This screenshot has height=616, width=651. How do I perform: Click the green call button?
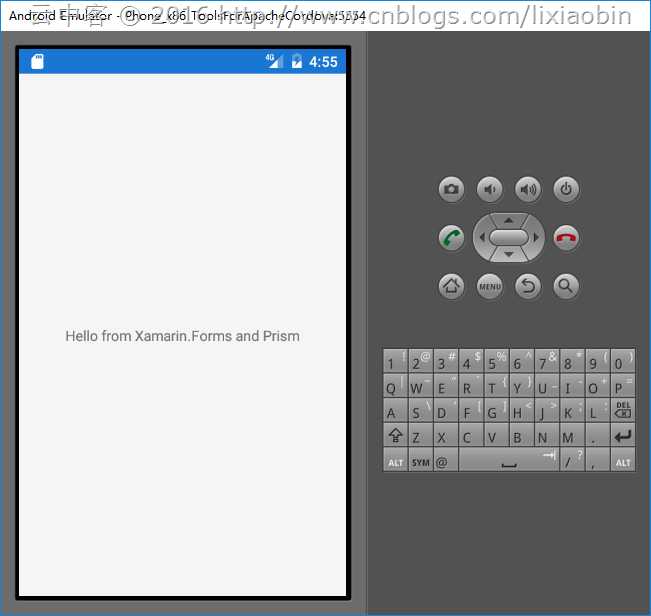tap(451, 238)
